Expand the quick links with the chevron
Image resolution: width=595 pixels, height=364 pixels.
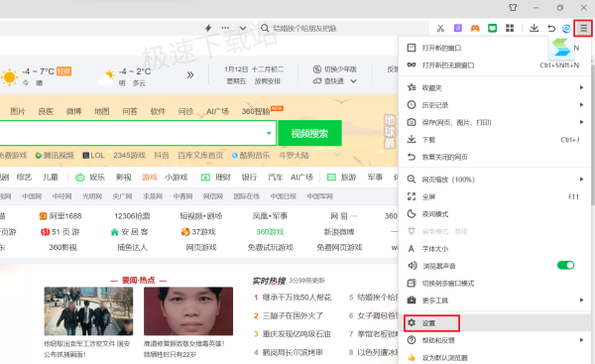coord(337,155)
